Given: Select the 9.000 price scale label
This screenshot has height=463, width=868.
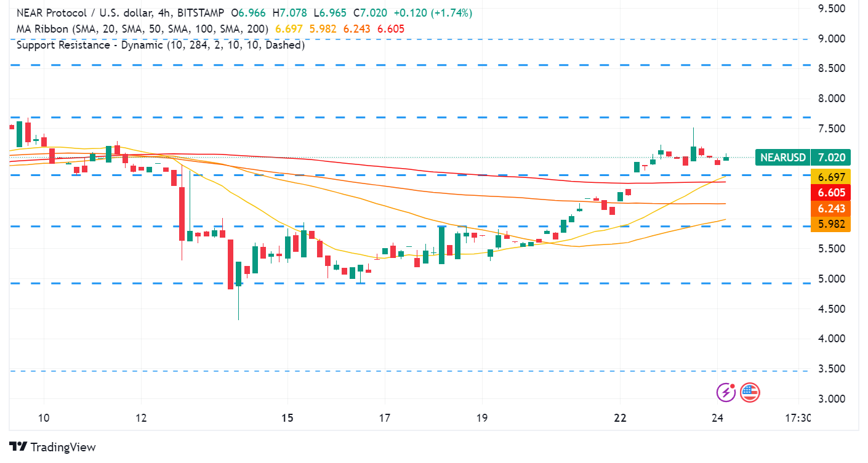Looking at the screenshot, I should point(831,39).
